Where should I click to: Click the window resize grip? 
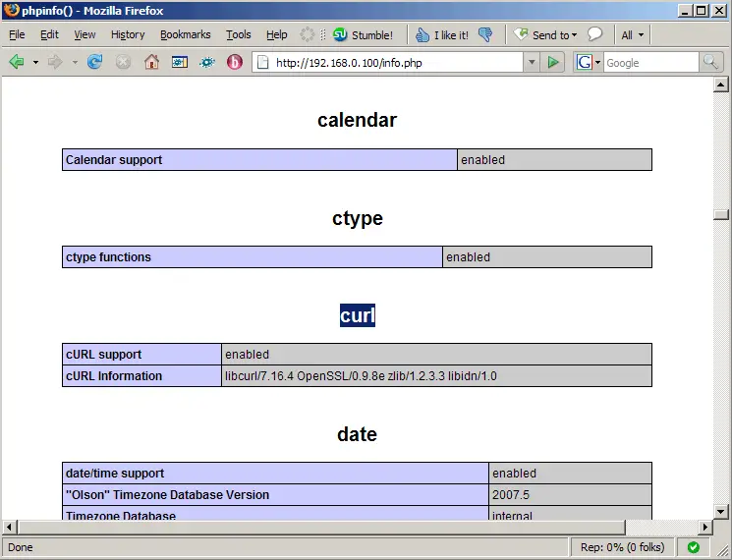[722, 550]
